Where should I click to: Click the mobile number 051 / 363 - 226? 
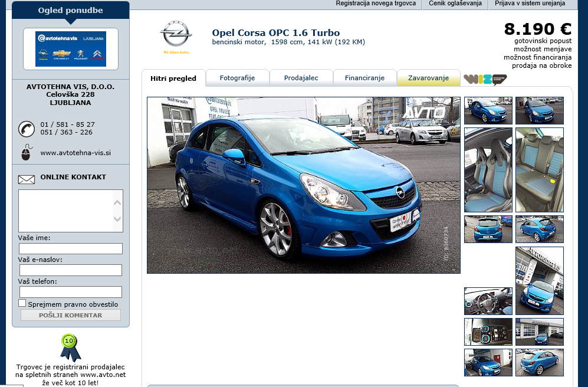click(x=67, y=132)
